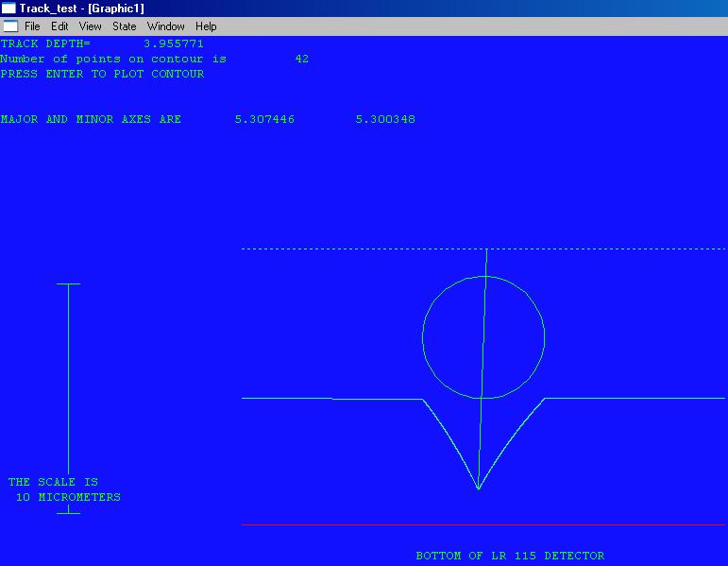Image resolution: width=728 pixels, height=566 pixels.
Task: Click the Track_test application icon in title bar
Action: pos(8,9)
